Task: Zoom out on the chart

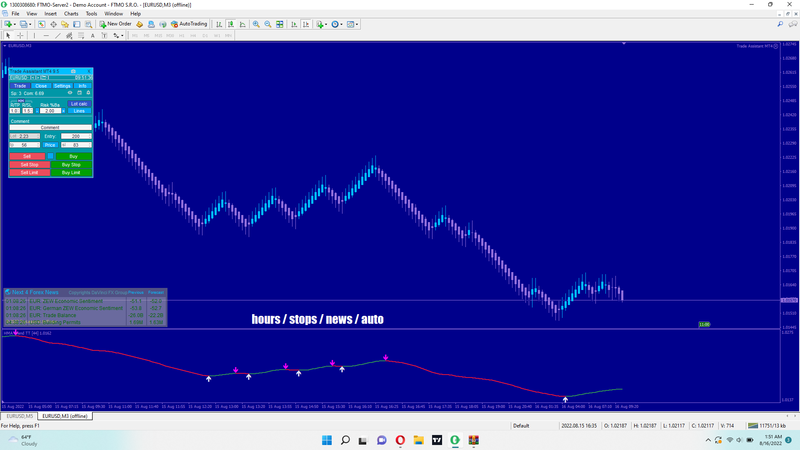Action: coord(268,24)
